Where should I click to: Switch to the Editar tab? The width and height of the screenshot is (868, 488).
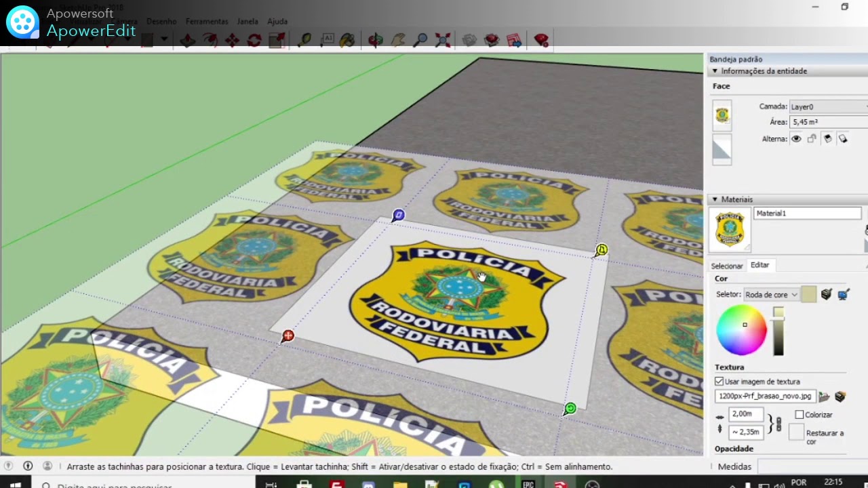coord(760,265)
